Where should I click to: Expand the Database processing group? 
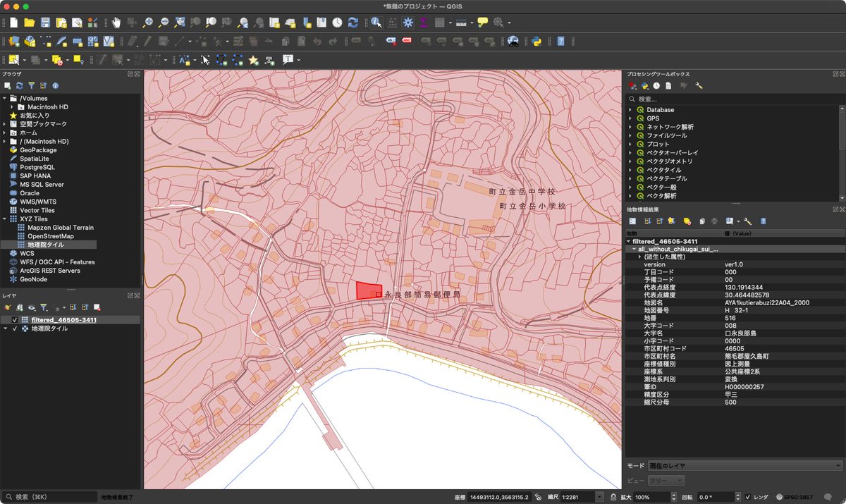point(630,110)
